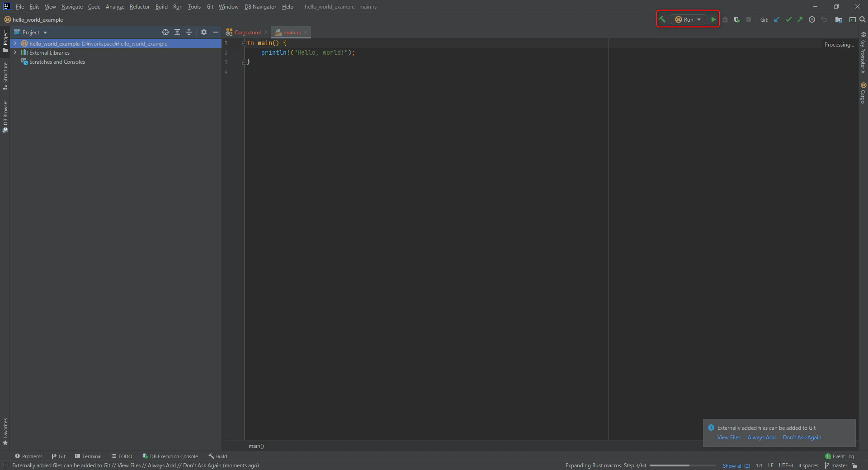Image resolution: width=868 pixels, height=470 pixels.
Task: Switch to Cargo.toml editor tab
Action: tap(247, 32)
